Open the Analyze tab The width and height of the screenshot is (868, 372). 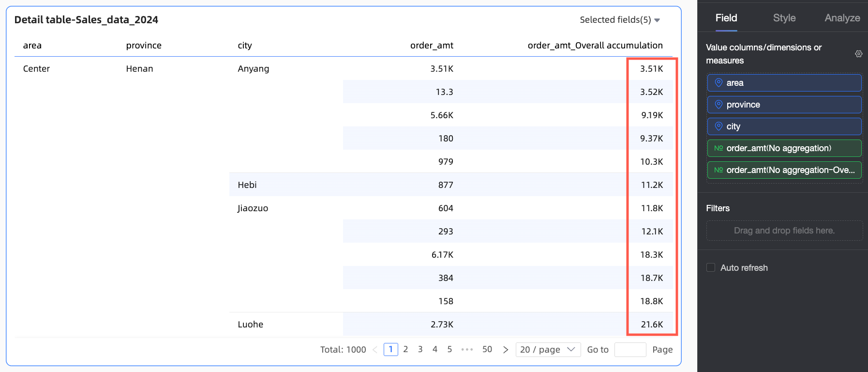842,18
